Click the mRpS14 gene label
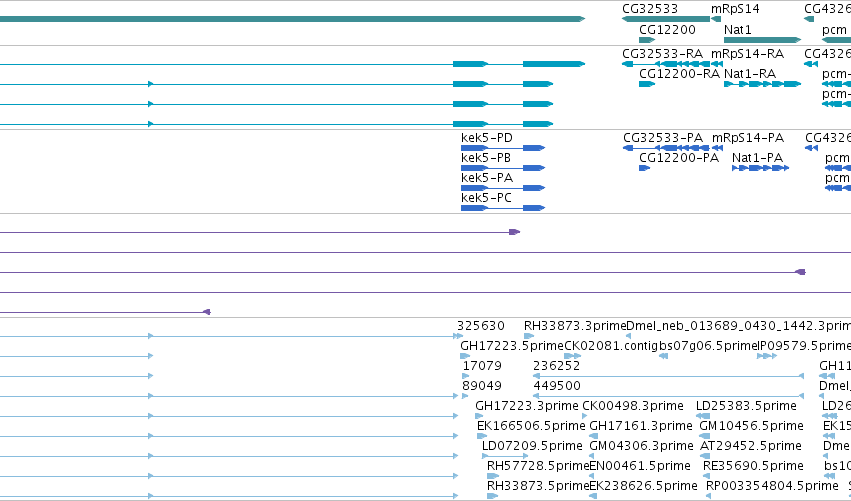The image size is (851, 501). click(x=735, y=9)
